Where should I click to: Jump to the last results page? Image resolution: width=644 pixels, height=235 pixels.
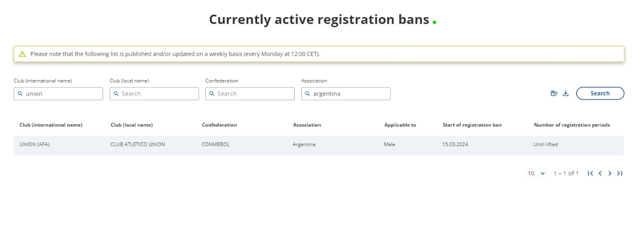tap(620, 174)
